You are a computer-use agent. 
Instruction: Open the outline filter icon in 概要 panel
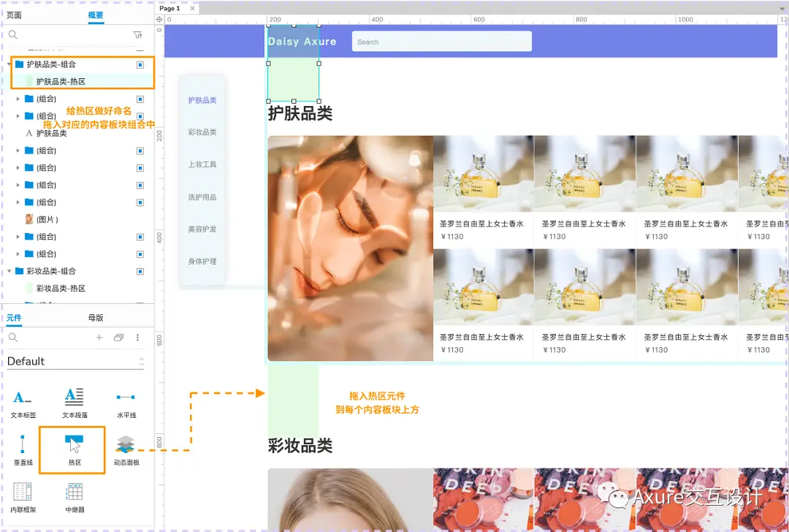click(x=137, y=35)
